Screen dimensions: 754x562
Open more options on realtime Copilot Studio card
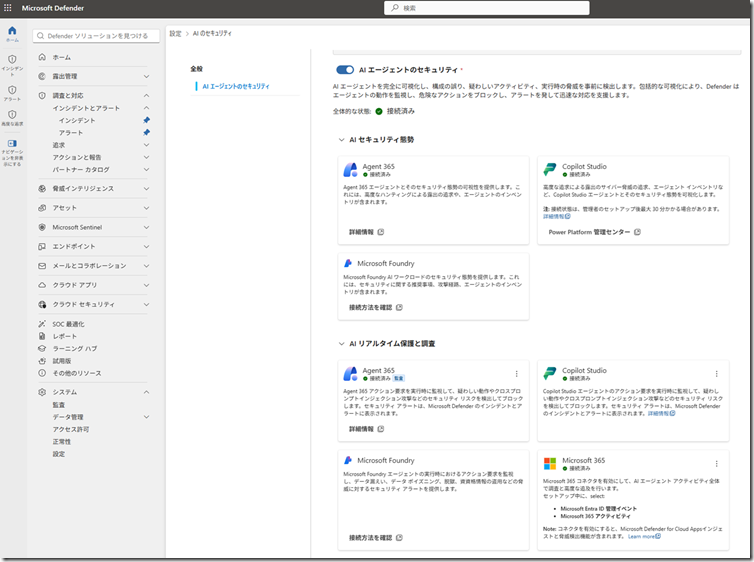tap(716, 374)
